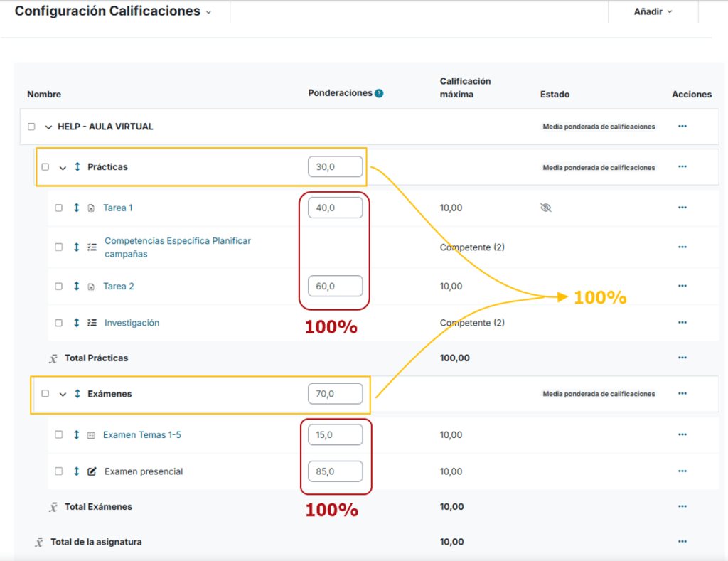Screen dimensions: 728x561
Task: Open actions ellipsis for HELP - AULA VIRTUAL
Action: 682,126
